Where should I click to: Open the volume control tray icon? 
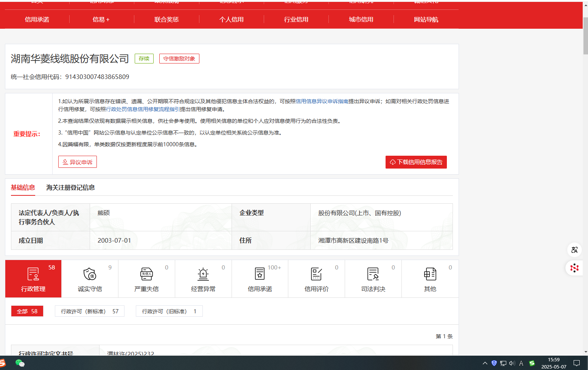point(512,363)
